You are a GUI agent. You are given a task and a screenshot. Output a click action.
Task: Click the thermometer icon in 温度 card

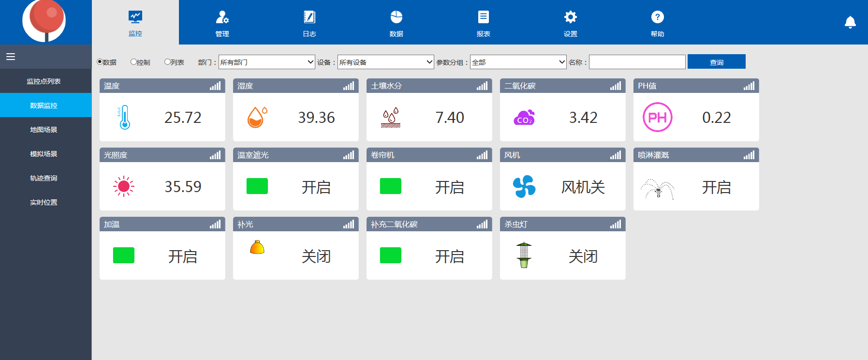click(x=124, y=117)
